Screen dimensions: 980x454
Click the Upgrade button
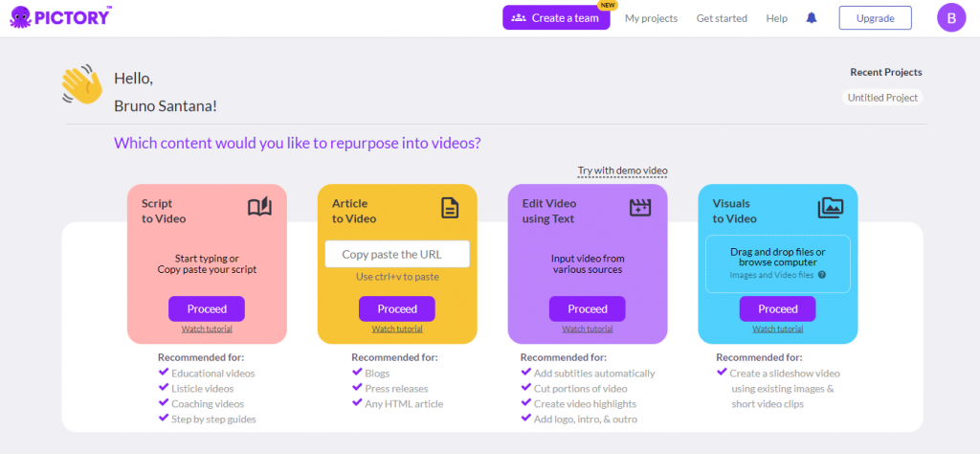[875, 18]
